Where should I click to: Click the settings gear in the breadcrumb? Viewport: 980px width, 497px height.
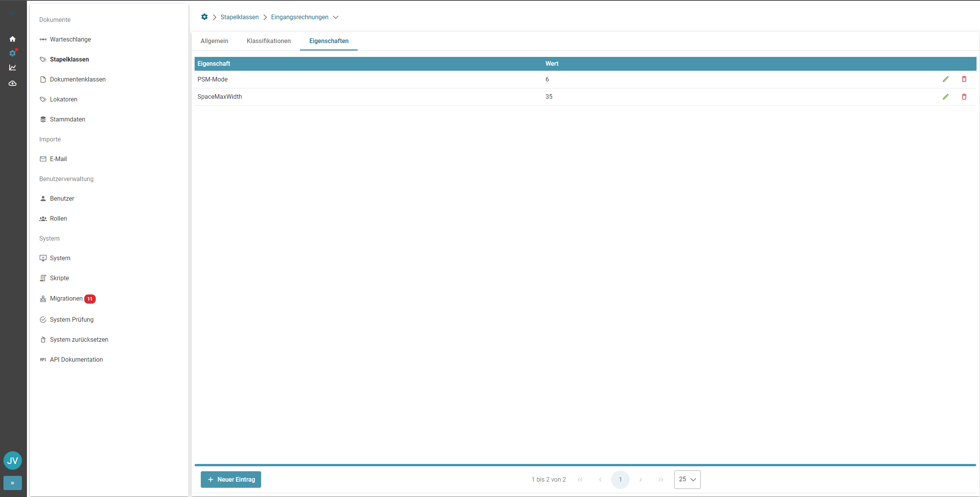click(204, 17)
